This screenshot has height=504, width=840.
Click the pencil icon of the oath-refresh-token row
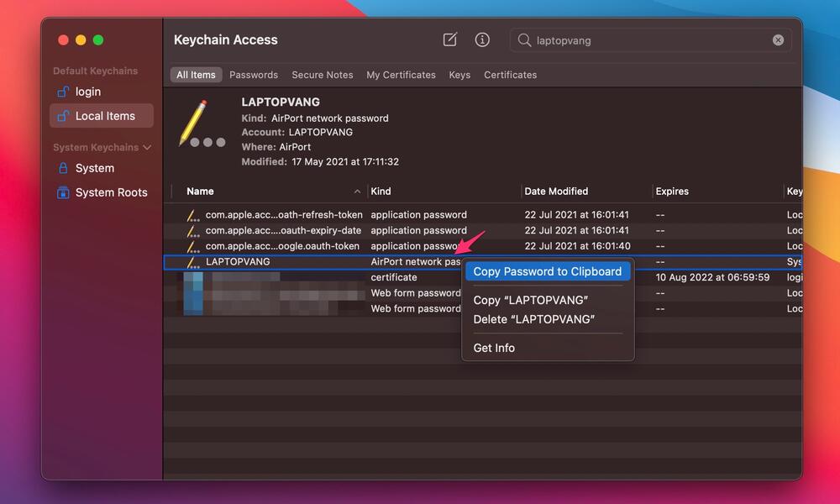(x=193, y=215)
